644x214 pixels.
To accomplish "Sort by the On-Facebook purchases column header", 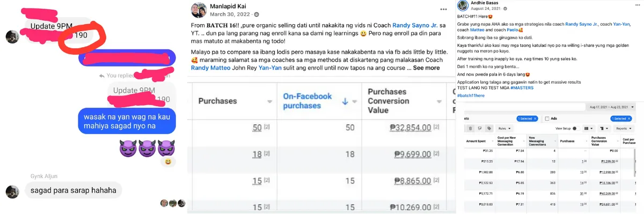I will pyautogui.click(x=308, y=101).
